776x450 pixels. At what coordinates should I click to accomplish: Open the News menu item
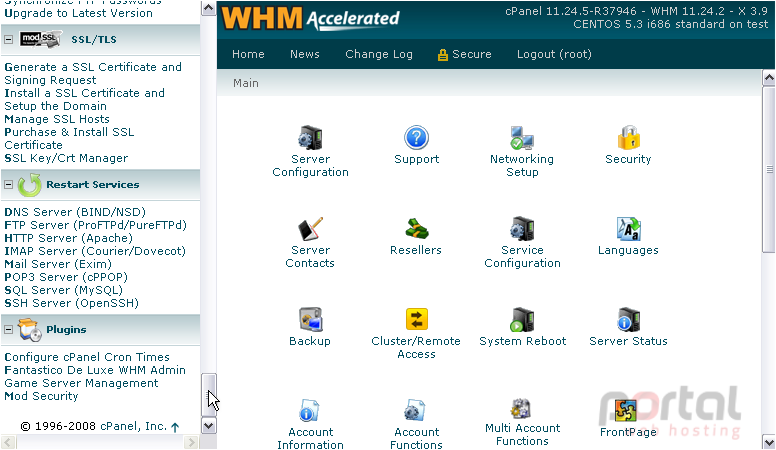[x=305, y=54]
